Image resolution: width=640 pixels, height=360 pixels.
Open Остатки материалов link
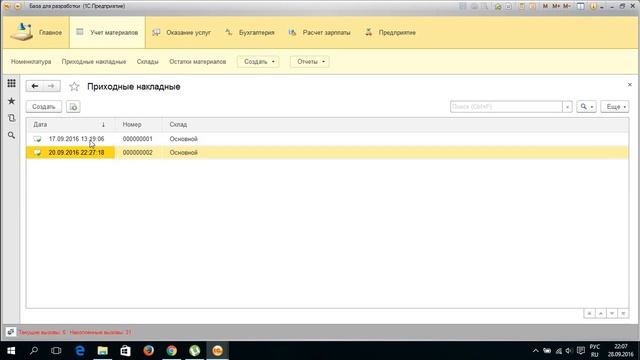click(x=198, y=62)
